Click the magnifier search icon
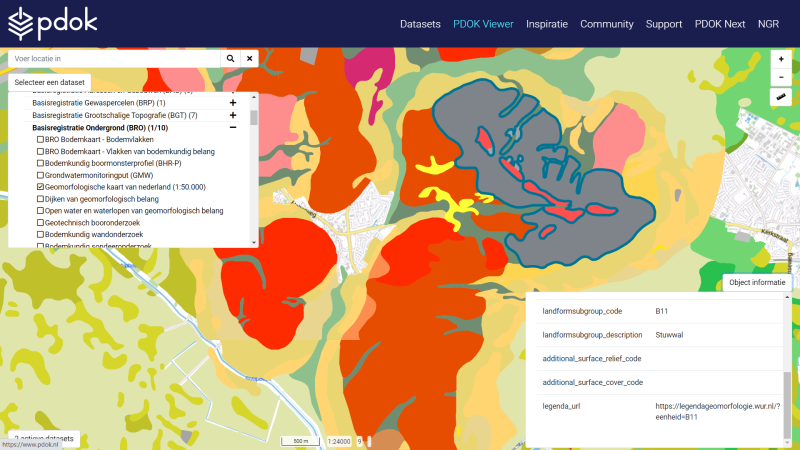The image size is (800, 450). point(230,59)
